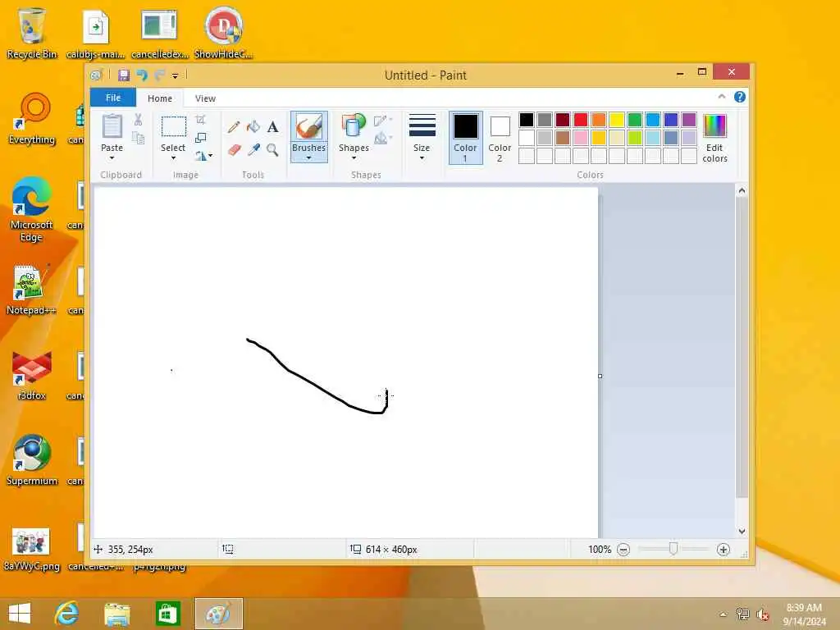
Task: Click the Cut scissors icon
Action: [x=138, y=120]
